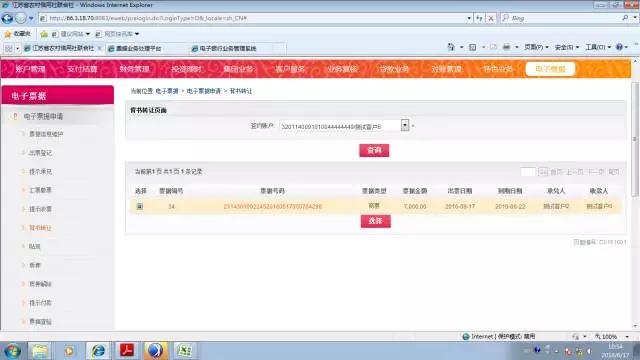Click the RSS feeds toolbar icon
640x360 pixels.
pos(472,47)
